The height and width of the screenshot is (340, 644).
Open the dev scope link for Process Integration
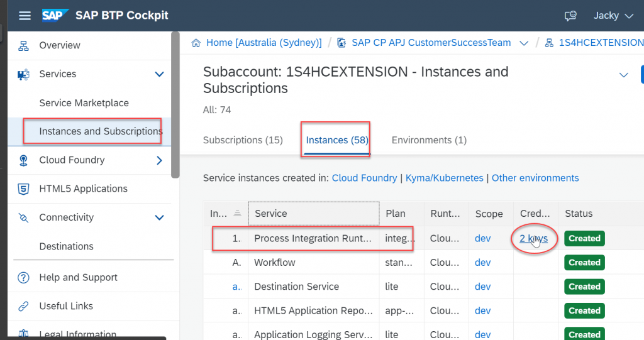[x=482, y=239]
